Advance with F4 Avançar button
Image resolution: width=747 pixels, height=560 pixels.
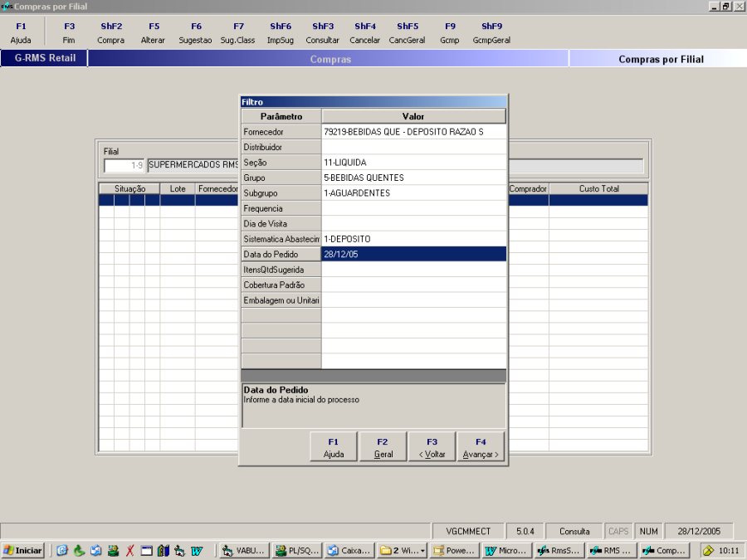pos(481,446)
